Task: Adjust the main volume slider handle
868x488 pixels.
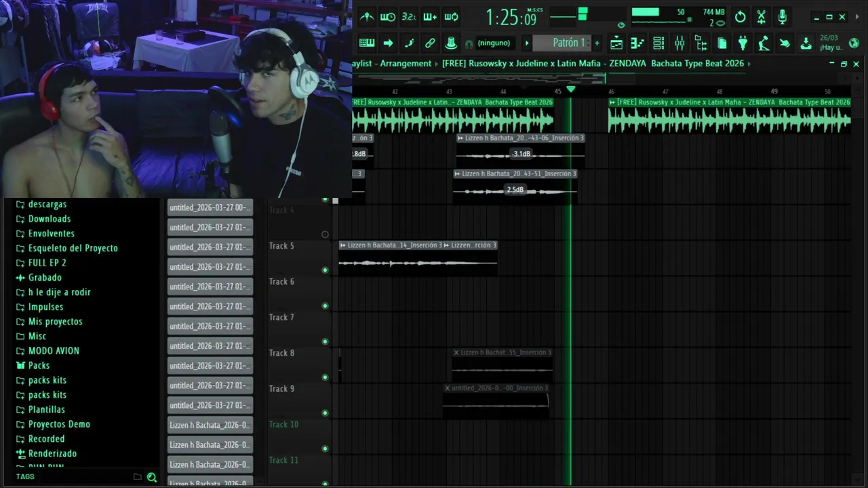Action: [x=583, y=14]
